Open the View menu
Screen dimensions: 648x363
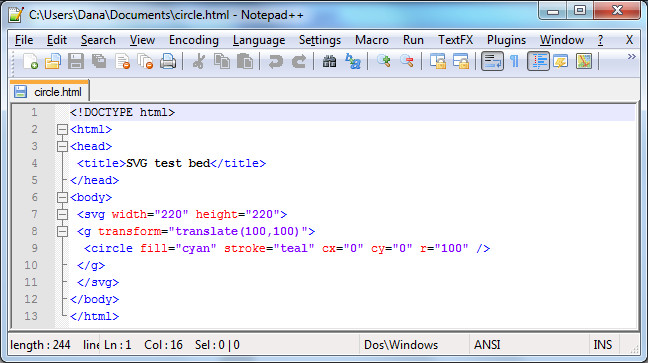pyautogui.click(x=142, y=40)
